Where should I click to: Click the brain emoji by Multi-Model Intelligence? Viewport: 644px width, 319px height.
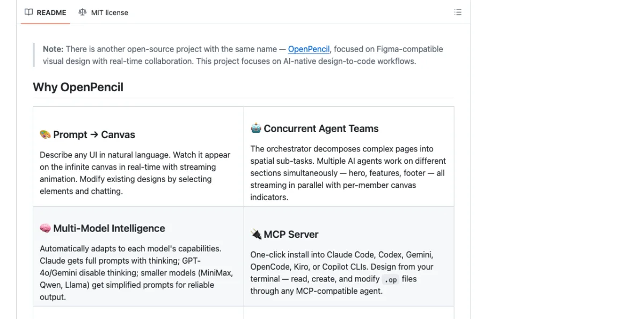point(45,228)
